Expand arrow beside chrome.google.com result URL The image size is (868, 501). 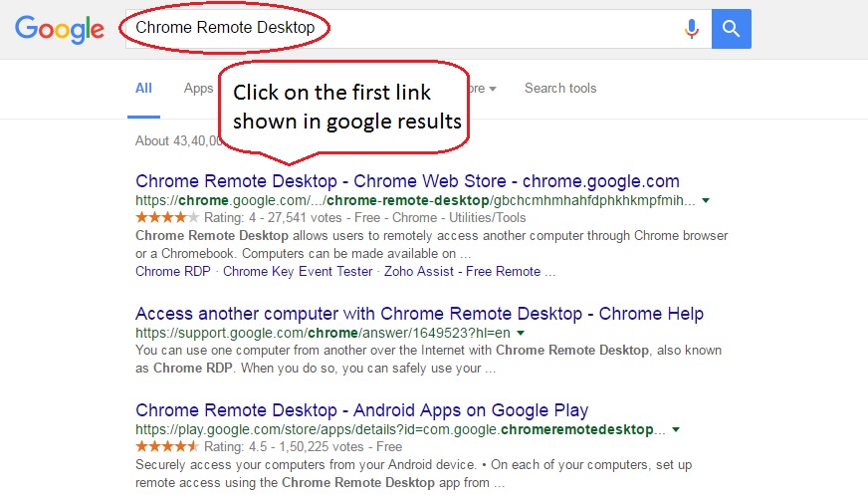pos(706,200)
